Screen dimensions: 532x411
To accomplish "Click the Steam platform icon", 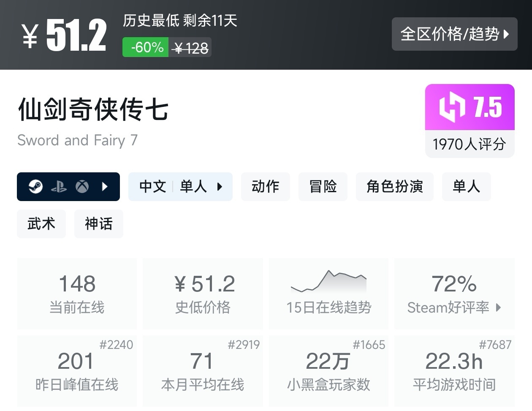I will coord(35,186).
